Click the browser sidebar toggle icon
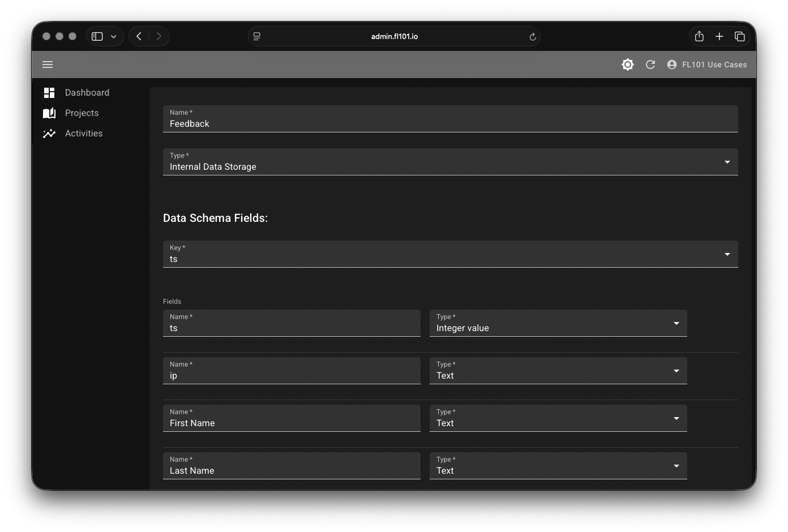Viewport: 788px width, 532px height. click(97, 36)
